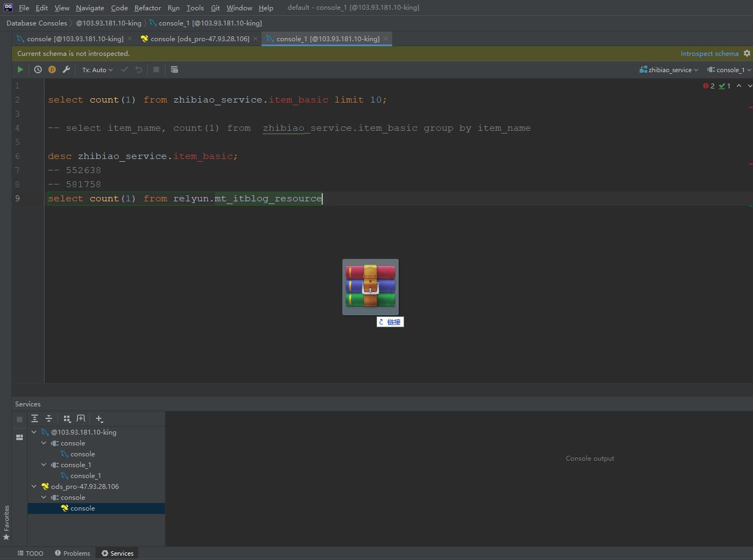Click the introspection settings gear icon
The height and width of the screenshot is (560, 753).
point(747,53)
